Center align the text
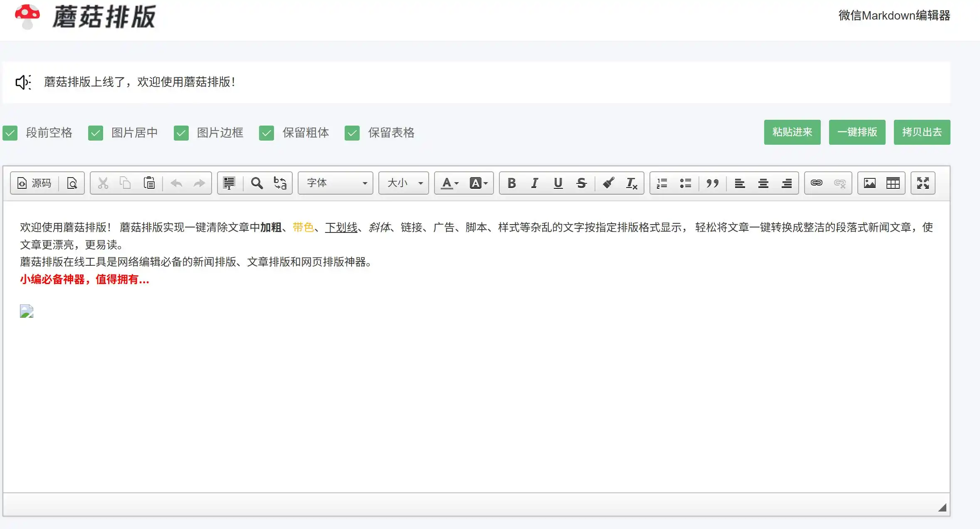The height and width of the screenshot is (529, 980). 763,183
